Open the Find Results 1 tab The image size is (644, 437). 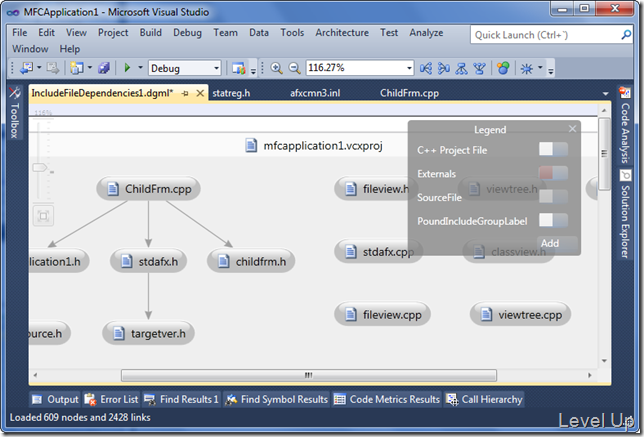[181, 399]
